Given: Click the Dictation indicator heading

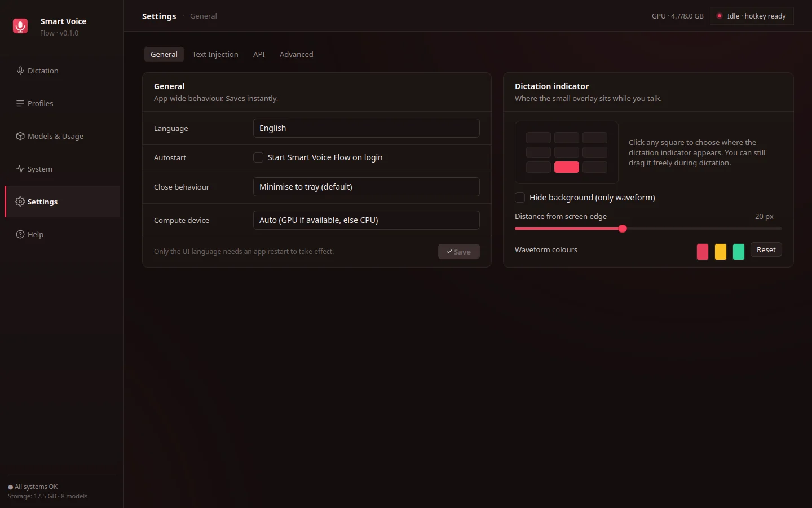Looking at the screenshot, I should click(x=551, y=86).
